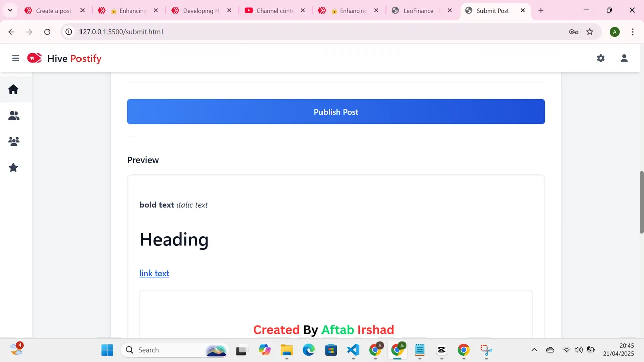Open the volume control in tray

(x=578, y=350)
